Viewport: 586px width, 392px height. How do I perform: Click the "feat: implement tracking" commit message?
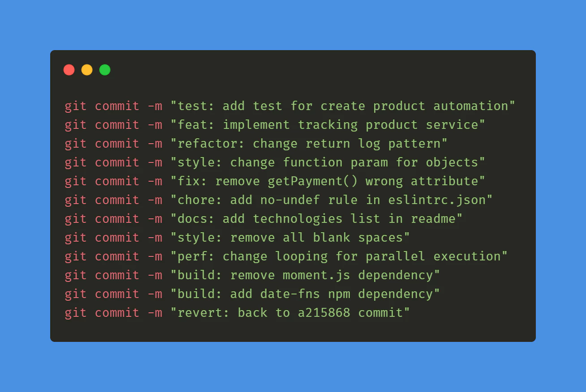click(327, 125)
